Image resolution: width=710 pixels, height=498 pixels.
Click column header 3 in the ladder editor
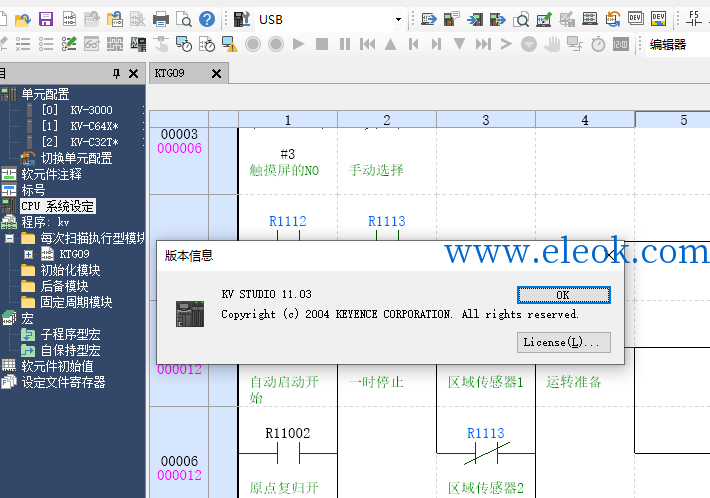[x=486, y=120]
